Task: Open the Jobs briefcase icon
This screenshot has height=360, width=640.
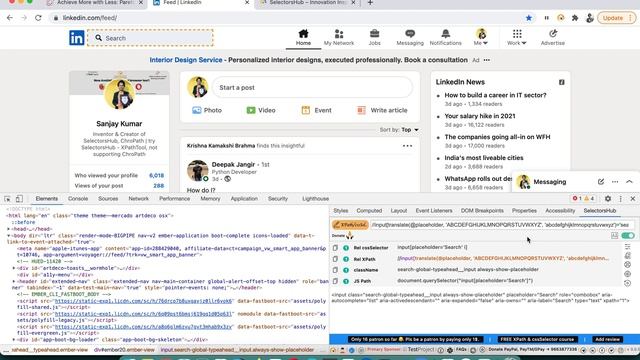Action: pyautogui.click(x=374, y=34)
